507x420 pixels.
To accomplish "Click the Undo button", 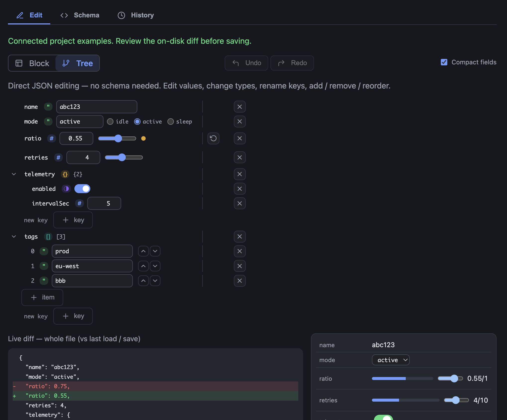I will [246, 63].
